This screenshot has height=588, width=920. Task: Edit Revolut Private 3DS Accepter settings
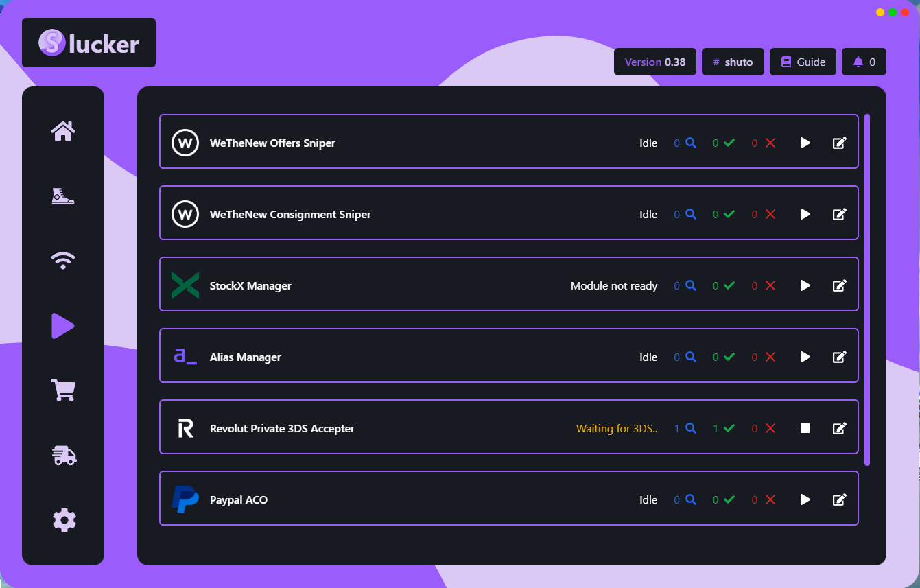(x=839, y=428)
